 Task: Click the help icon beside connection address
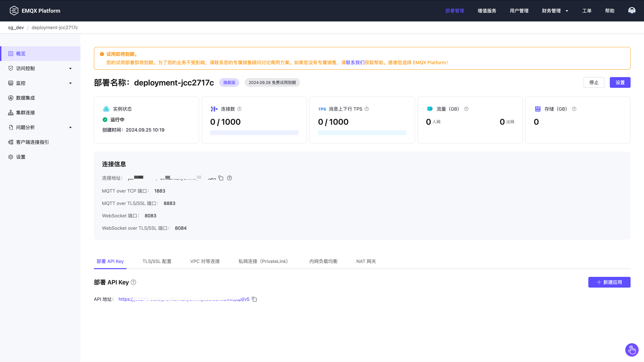(x=229, y=178)
